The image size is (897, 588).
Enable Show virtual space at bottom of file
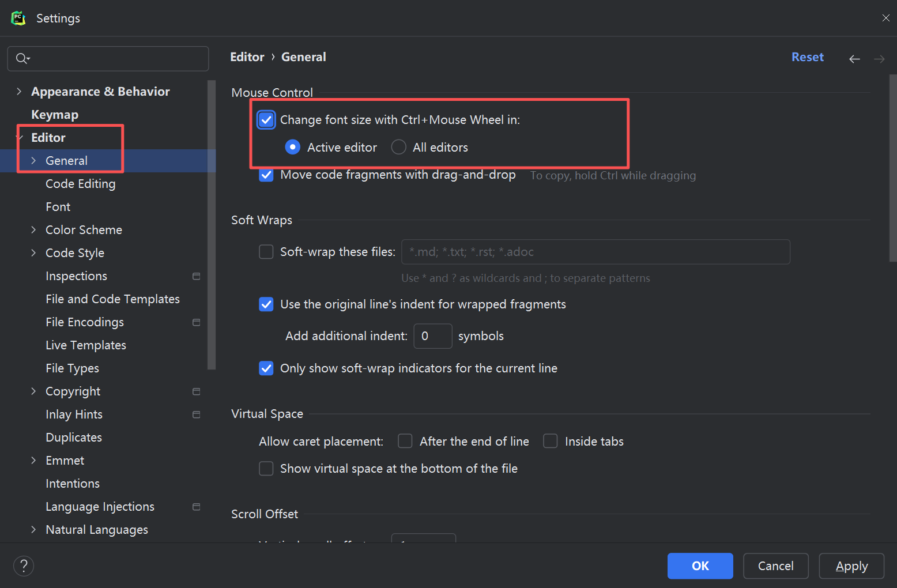pos(266,468)
